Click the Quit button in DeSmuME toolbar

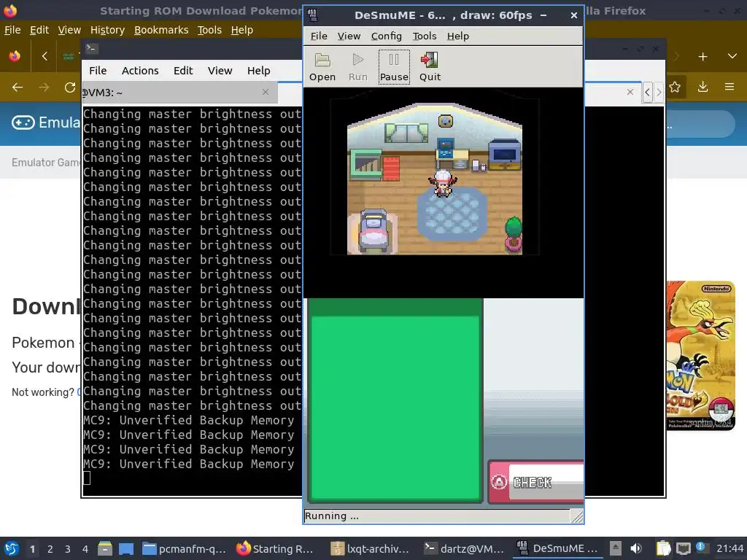point(430,67)
